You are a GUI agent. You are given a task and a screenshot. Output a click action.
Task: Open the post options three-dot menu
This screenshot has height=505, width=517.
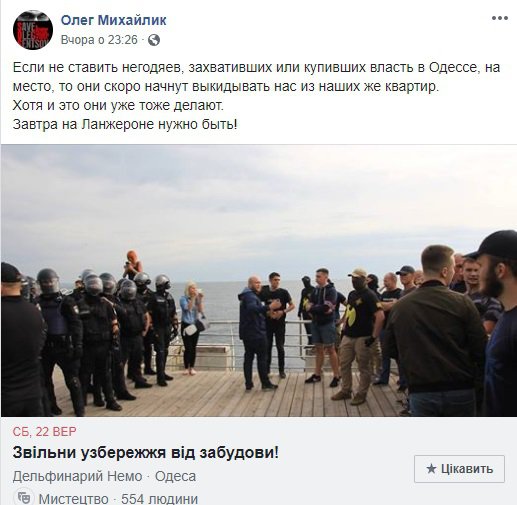pyautogui.click(x=499, y=18)
